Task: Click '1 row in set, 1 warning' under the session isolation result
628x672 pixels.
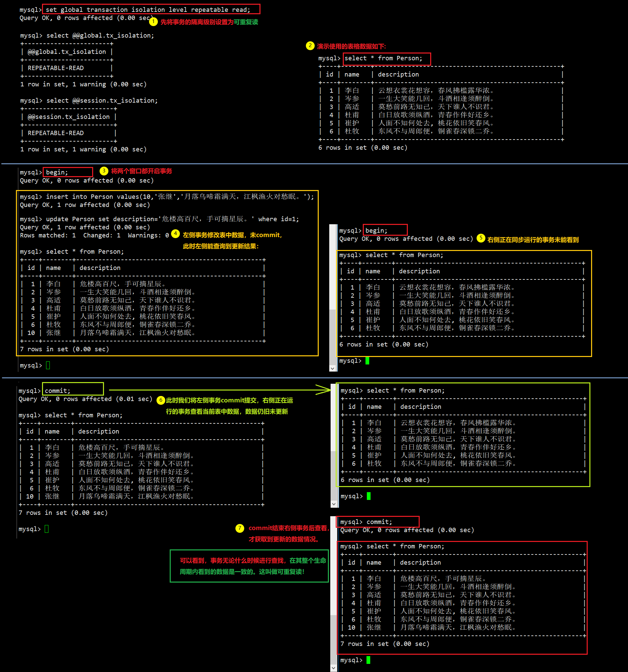Action: [83, 149]
